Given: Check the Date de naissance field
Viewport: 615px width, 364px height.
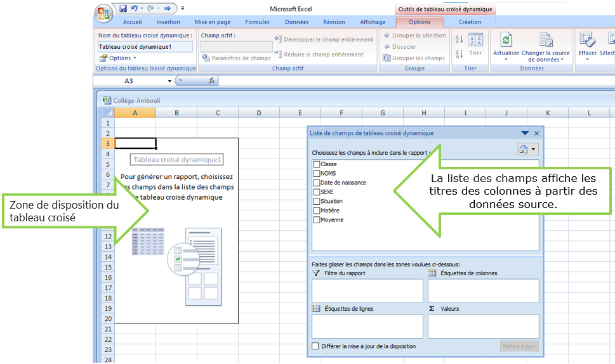Looking at the screenshot, I should tap(317, 183).
